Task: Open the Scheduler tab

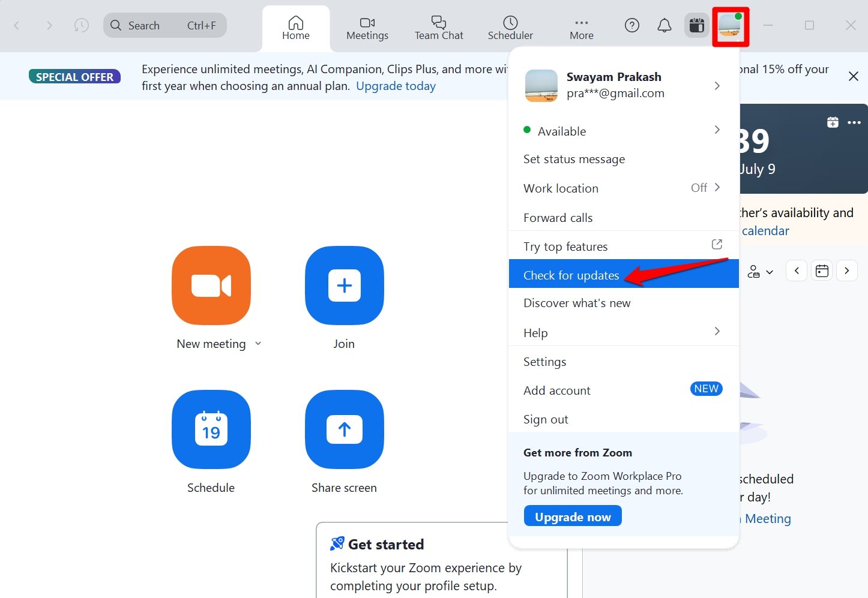Action: point(510,28)
